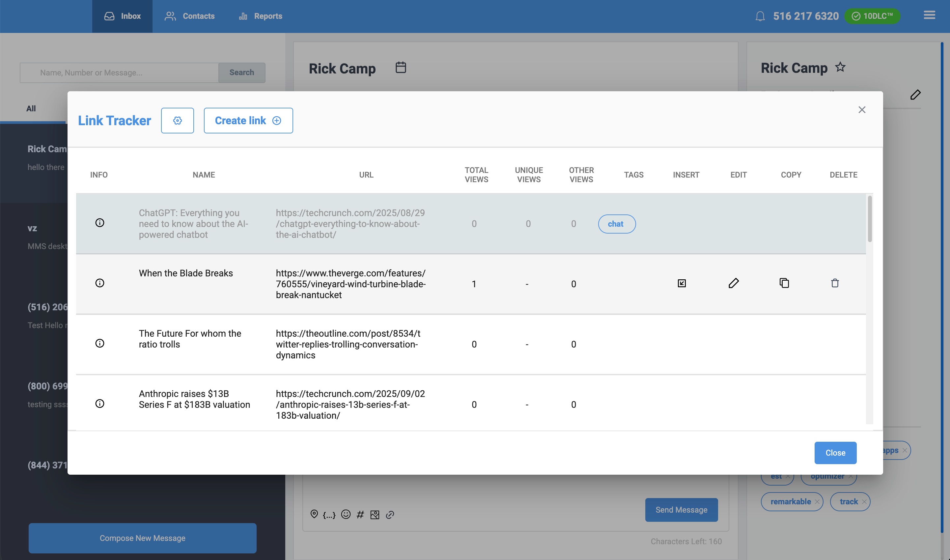The height and width of the screenshot is (560, 950).
Task: Remove the track tag
Action: [864, 502]
